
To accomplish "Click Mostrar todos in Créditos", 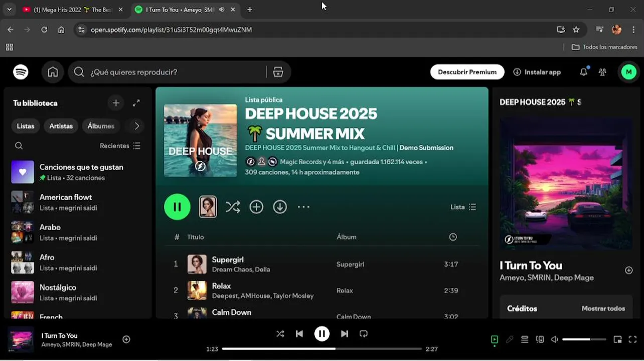I will pos(603,308).
